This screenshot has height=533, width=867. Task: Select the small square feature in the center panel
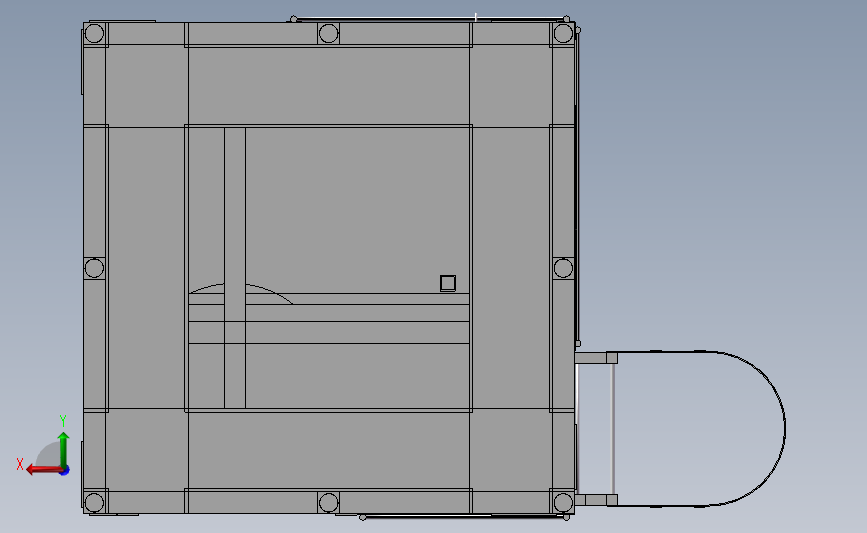click(x=448, y=283)
